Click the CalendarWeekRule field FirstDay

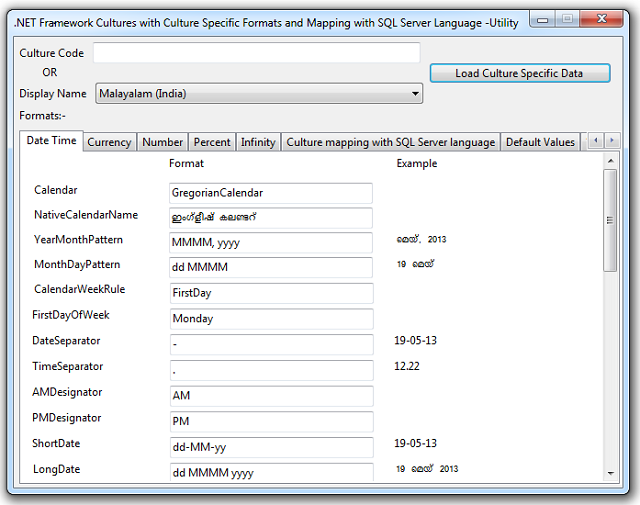(x=271, y=293)
